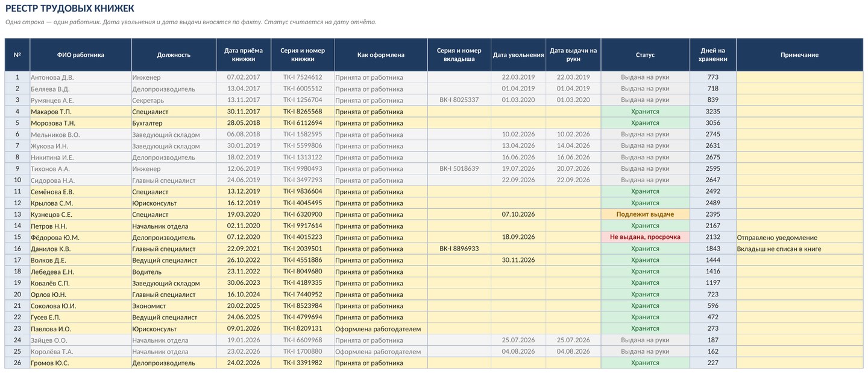Select the "Дата увольнения" column header
Screen dimensions: 868x373
coord(518,55)
